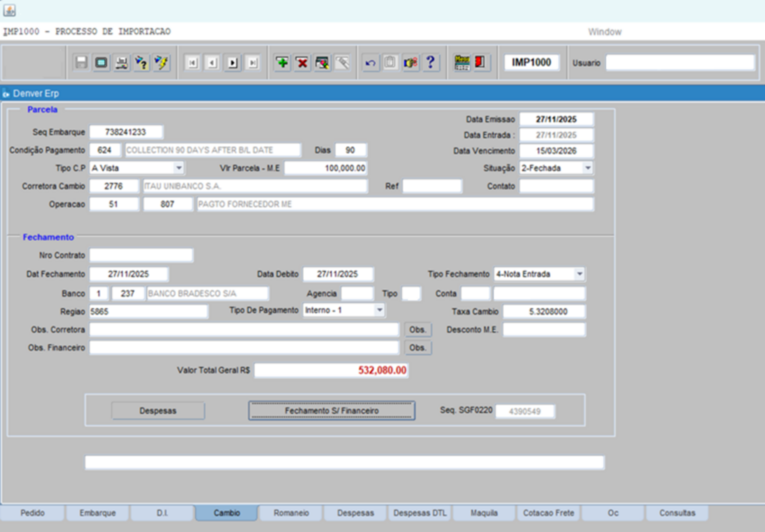Delete record with red X icon

(x=302, y=63)
